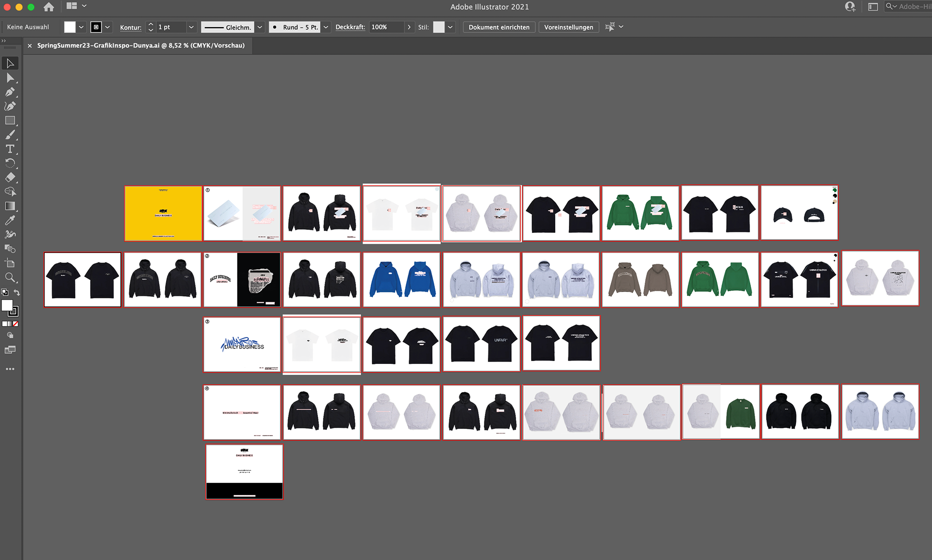Expand the variable width profile dropdown near Gleichm.
This screenshot has height=560, width=932.
(x=260, y=27)
